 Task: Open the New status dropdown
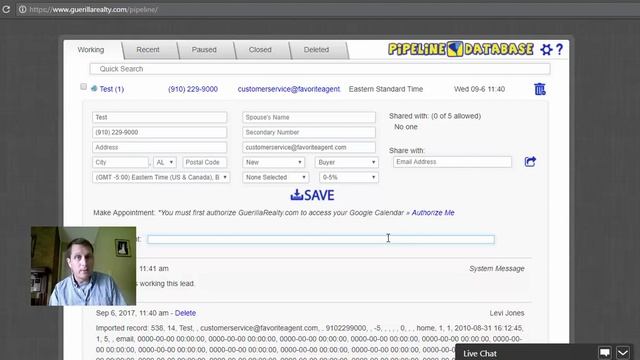[x=273, y=162]
